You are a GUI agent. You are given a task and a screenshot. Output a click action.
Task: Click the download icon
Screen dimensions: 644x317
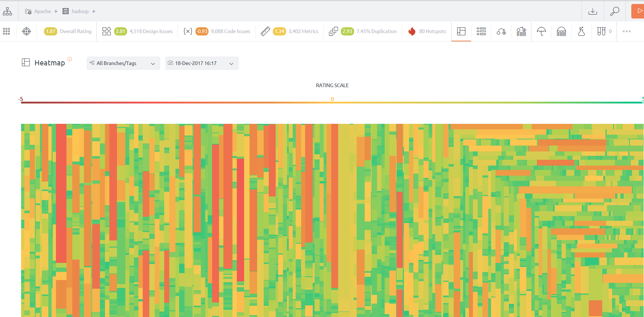tap(592, 11)
